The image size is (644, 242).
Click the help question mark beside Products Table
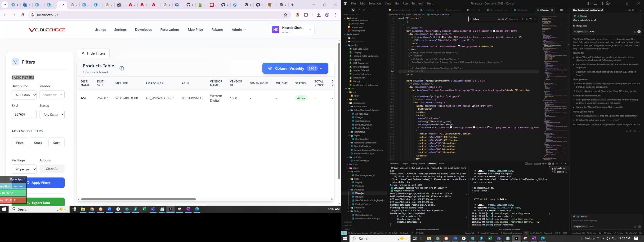coord(122,68)
